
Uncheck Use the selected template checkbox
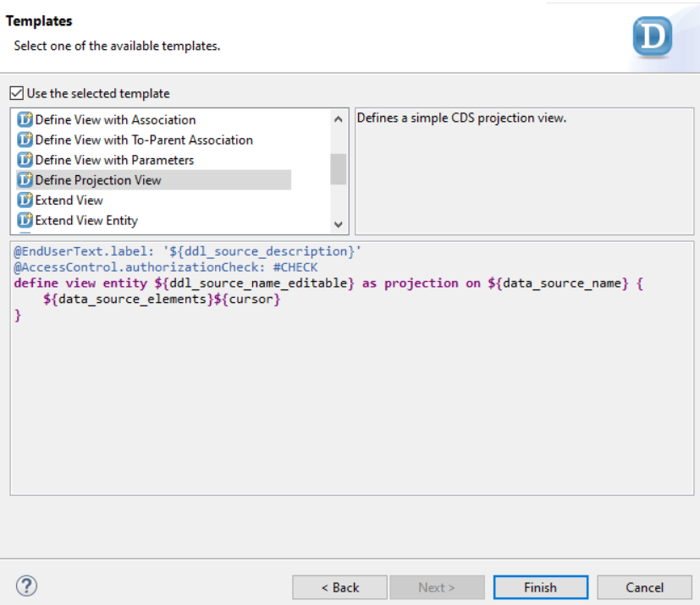click(x=17, y=94)
